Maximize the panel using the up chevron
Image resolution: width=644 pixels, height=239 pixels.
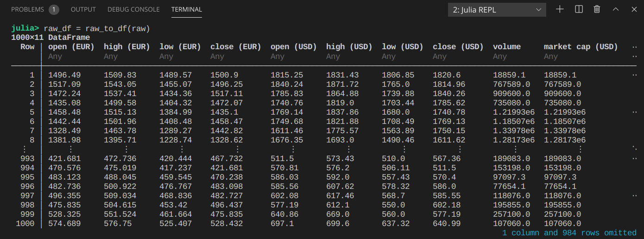[616, 9]
